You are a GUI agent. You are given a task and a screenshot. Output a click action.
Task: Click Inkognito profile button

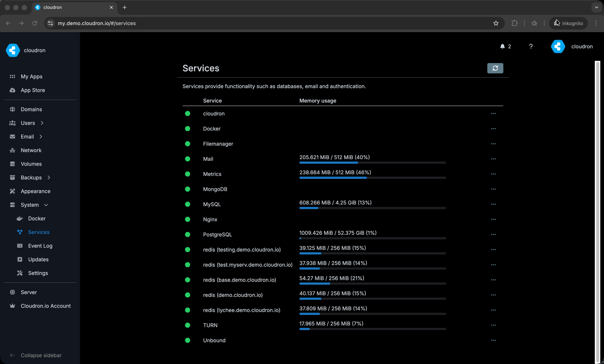(x=568, y=23)
